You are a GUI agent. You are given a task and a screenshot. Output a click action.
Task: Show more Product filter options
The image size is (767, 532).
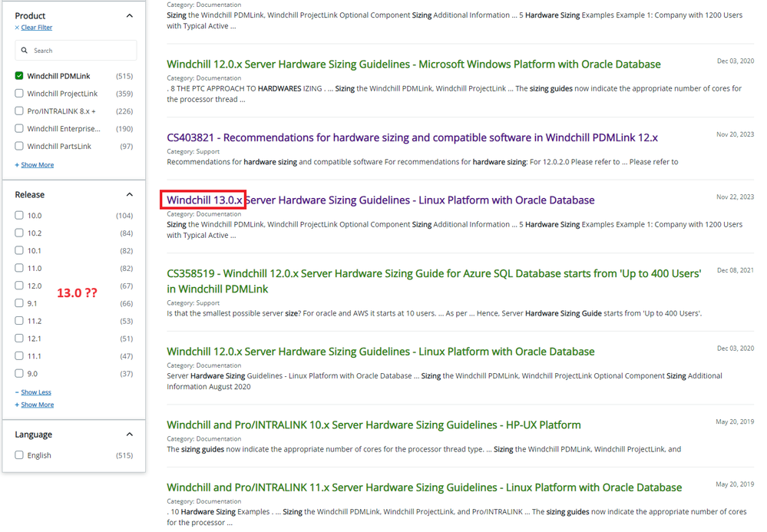click(37, 165)
